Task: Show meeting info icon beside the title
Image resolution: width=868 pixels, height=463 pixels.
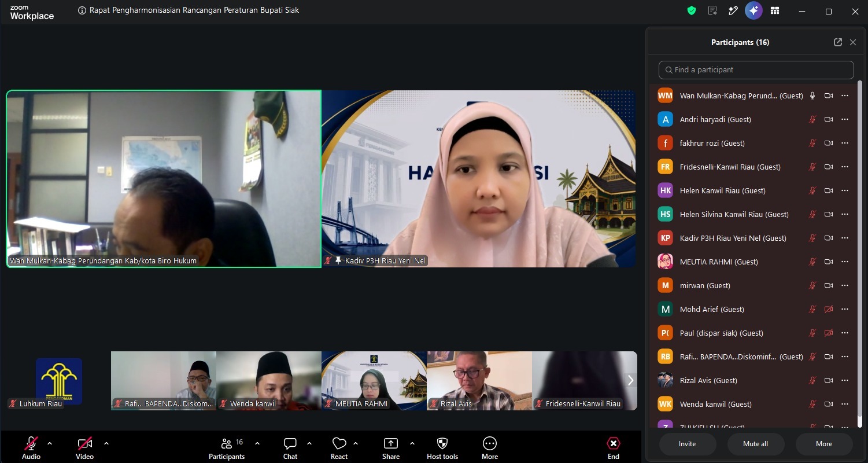Action: [82, 10]
